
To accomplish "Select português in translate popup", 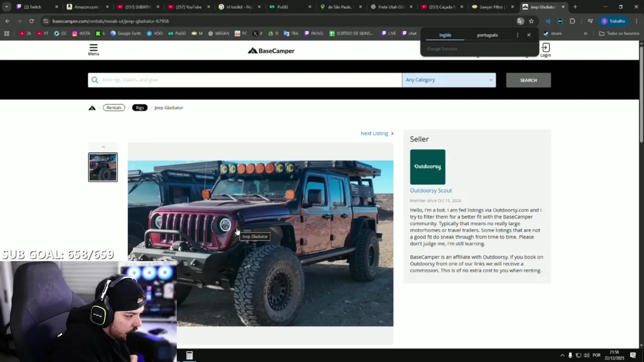I will 488,35.
